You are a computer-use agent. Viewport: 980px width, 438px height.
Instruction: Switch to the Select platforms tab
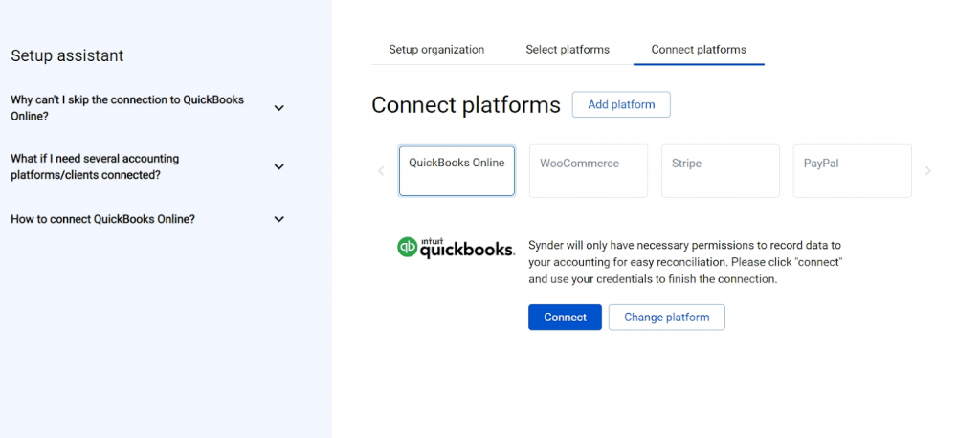pyautogui.click(x=568, y=50)
